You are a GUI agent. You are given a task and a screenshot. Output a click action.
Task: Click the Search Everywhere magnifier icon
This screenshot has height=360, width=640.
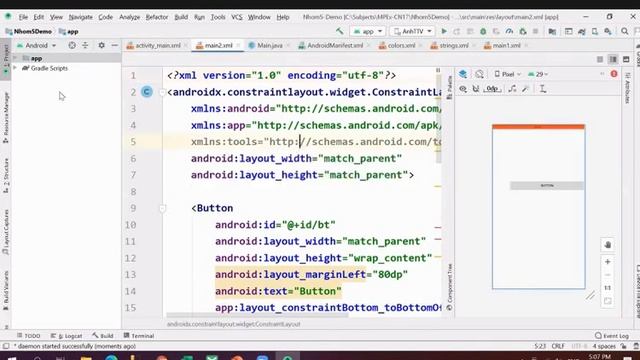624,31
